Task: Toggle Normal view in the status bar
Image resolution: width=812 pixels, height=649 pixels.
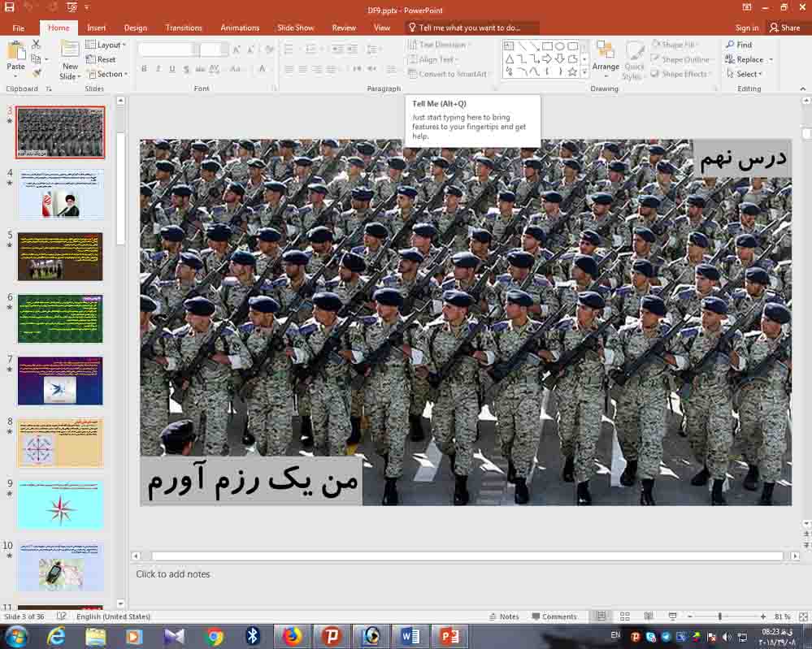Action: coord(601,617)
